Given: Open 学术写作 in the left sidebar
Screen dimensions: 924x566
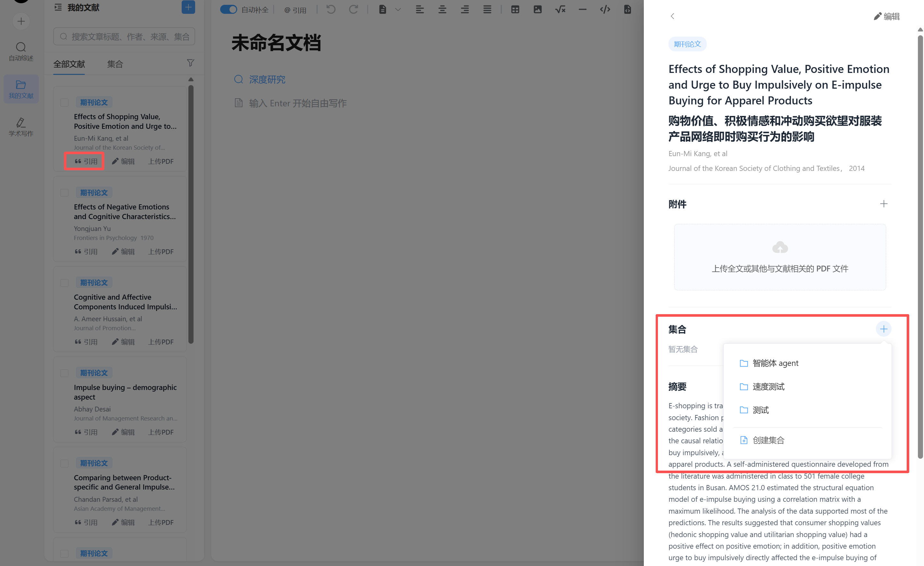Looking at the screenshot, I should (x=21, y=127).
